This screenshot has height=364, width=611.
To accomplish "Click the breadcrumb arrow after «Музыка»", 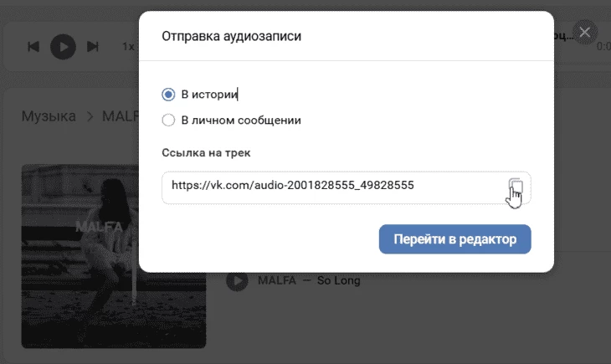I will point(89,115).
